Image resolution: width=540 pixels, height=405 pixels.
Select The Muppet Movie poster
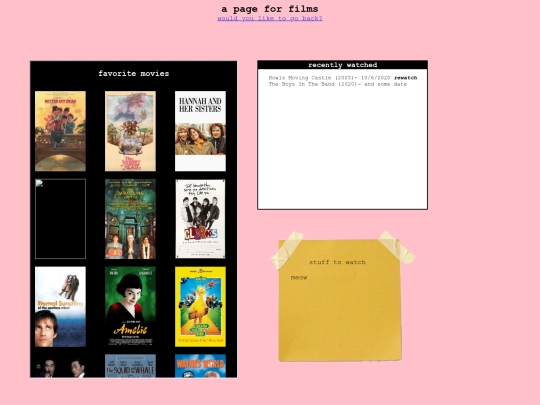coord(130,131)
